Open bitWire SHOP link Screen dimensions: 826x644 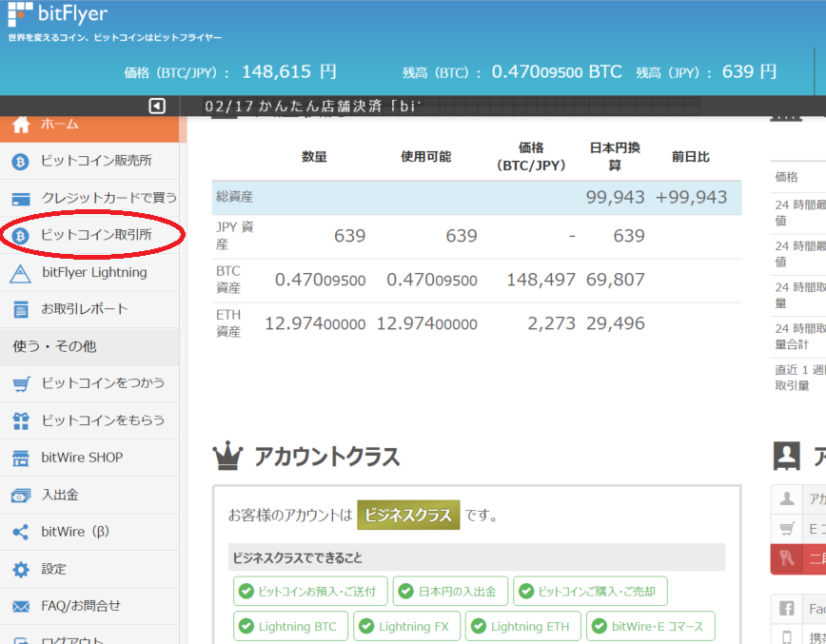pos(89,458)
